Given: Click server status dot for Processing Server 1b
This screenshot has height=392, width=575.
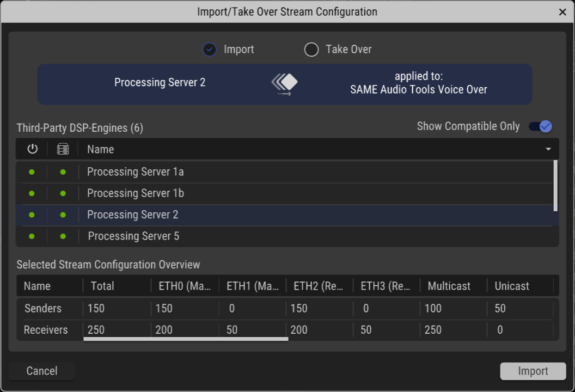Looking at the screenshot, I should pos(63,193).
